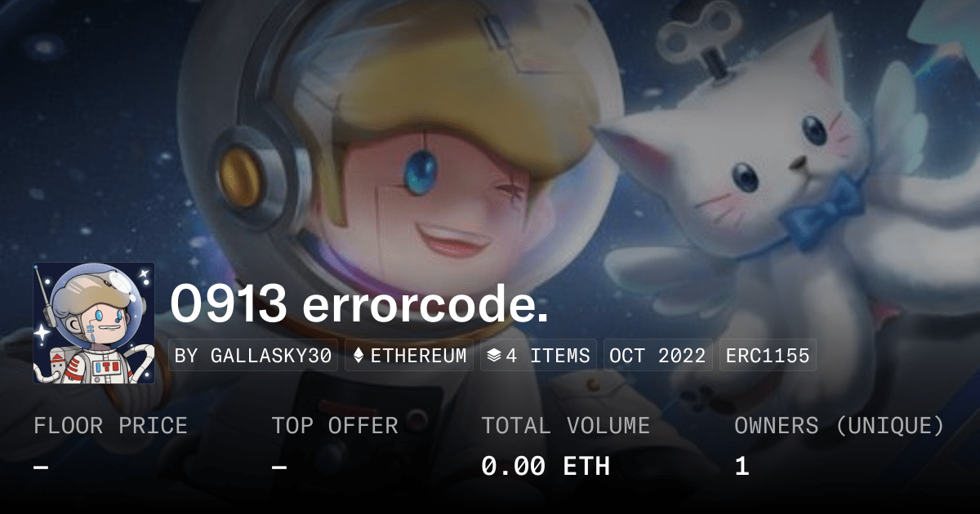Click the FLOOR PRICE label
The width and height of the screenshot is (980, 514).
[110, 426]
